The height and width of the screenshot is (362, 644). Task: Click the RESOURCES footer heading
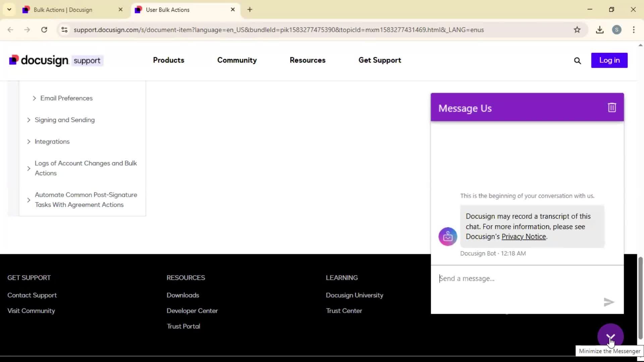click(x=186, y=278)
